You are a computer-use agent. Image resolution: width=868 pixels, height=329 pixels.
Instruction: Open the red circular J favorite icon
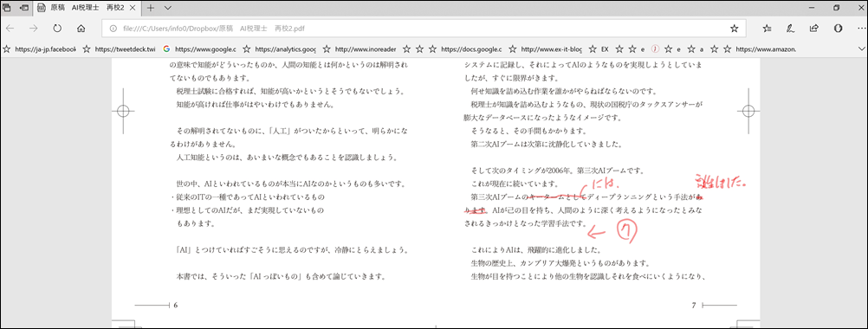click(x=655, y=48)
